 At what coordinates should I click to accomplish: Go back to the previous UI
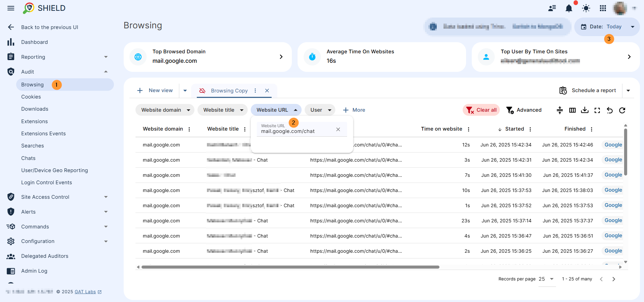click(50, 27)
